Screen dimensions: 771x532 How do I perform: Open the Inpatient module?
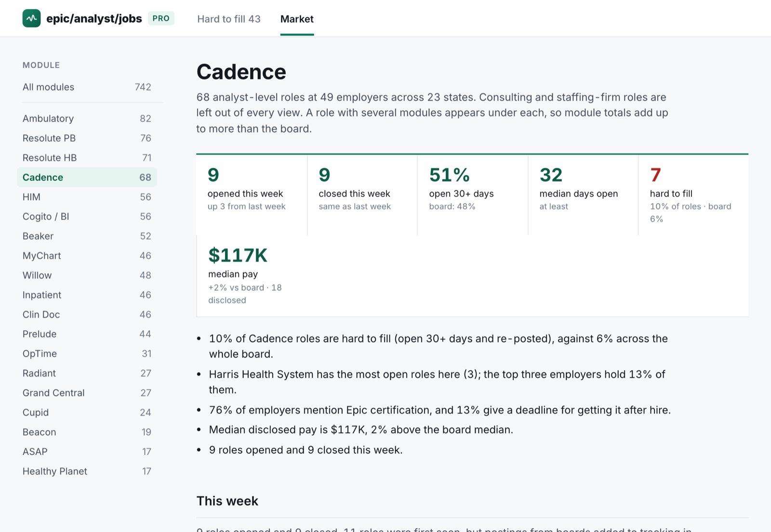pyautogui.click(x=87, y=295)
